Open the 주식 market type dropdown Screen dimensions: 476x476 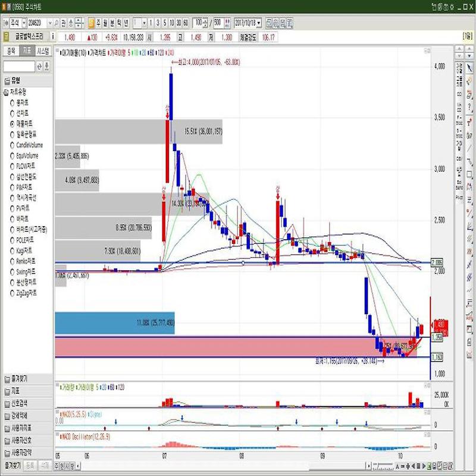[24, 23]
